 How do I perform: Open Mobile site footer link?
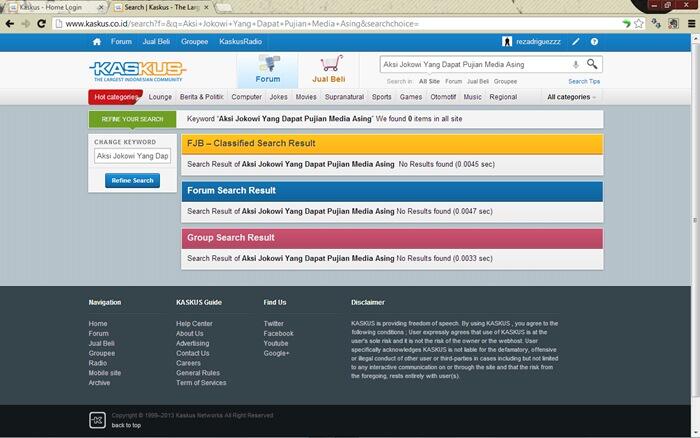[x=104, y=373]
